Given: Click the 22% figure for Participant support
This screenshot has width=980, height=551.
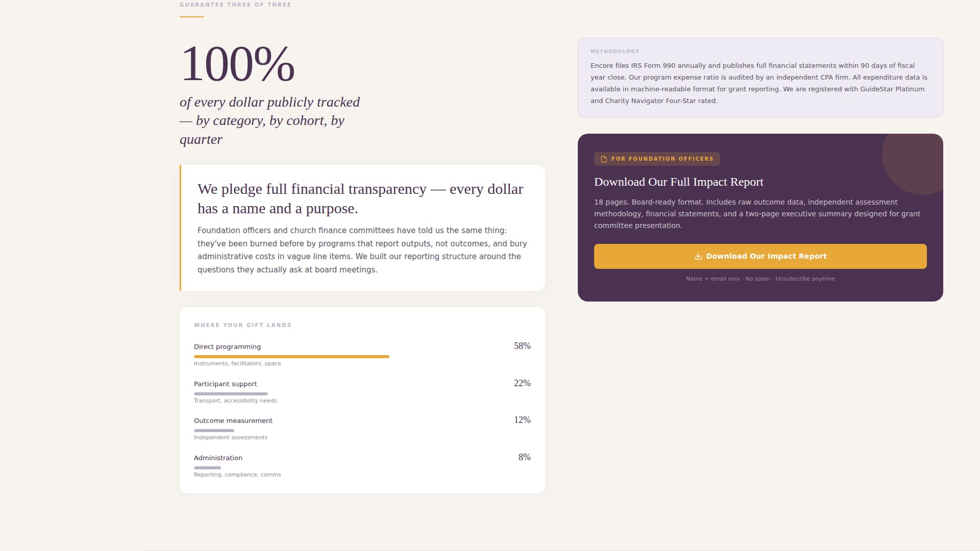Looking at the screenshot, I should [x=522, y=383].
